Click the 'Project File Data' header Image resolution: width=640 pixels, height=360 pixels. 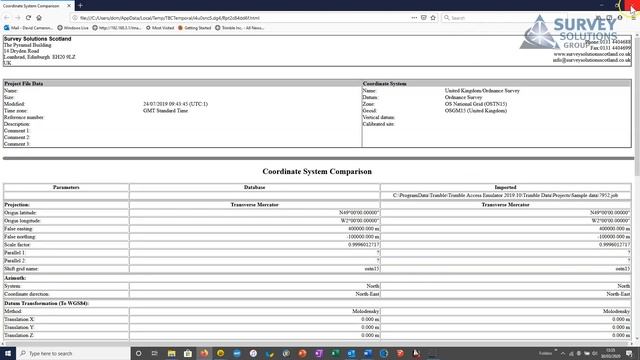[24, 83]
